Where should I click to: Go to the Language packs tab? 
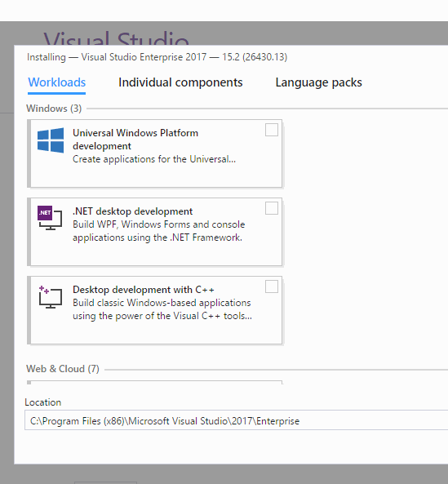point(319,82)
